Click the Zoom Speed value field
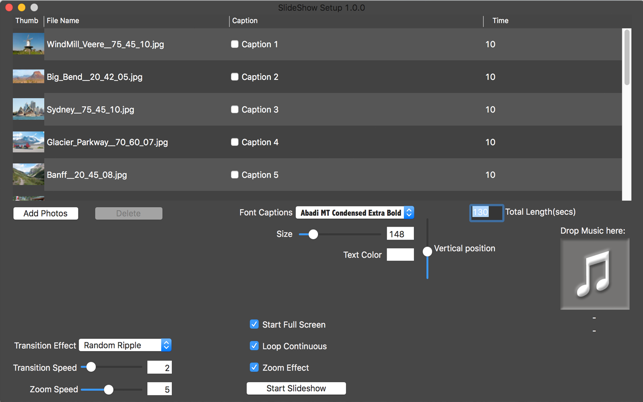 click(x=160, y=389)
